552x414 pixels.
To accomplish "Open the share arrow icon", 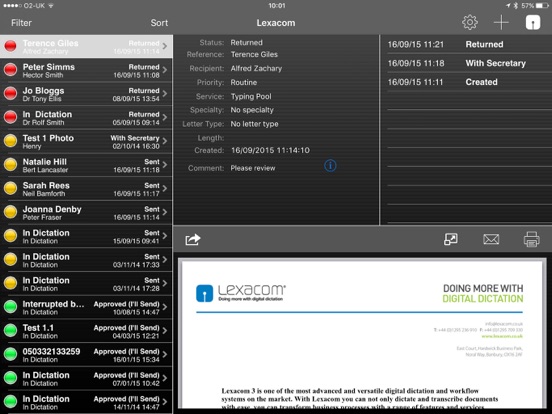I will [193, 239].
